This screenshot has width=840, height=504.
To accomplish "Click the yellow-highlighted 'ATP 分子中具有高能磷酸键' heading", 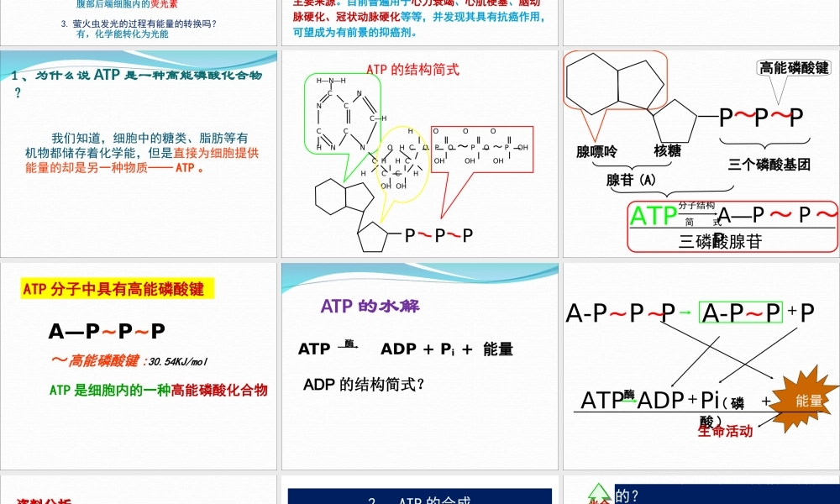I will pyautogui.click(x=118, y=289).
